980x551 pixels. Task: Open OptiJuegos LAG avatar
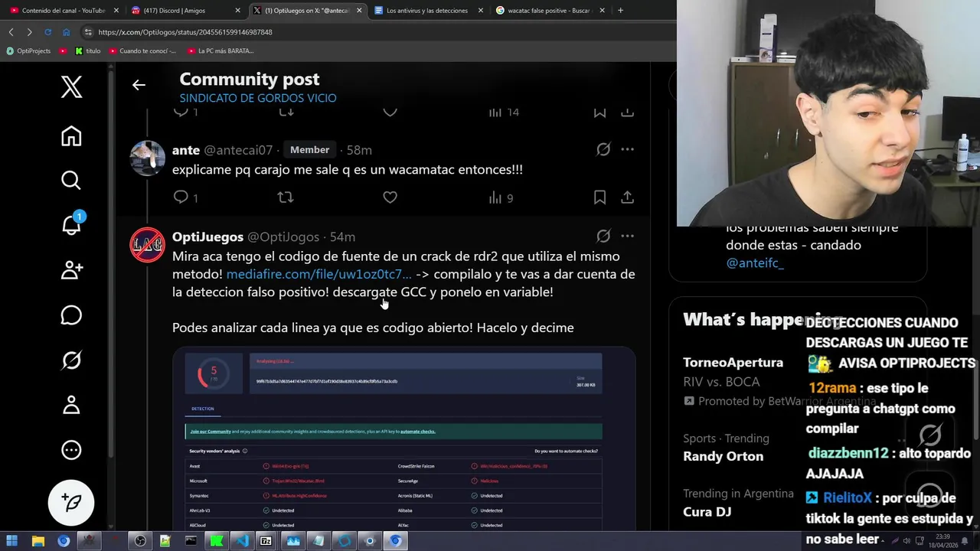coord(147,245)
